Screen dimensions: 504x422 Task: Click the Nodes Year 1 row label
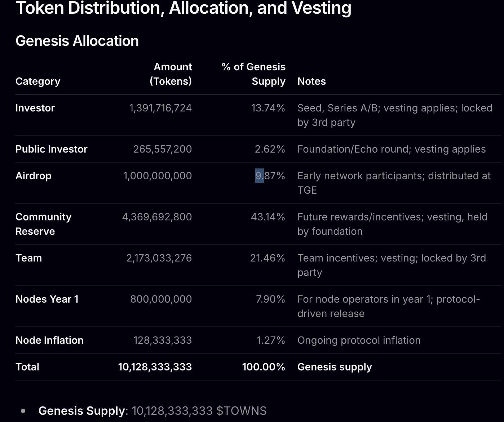47,299
